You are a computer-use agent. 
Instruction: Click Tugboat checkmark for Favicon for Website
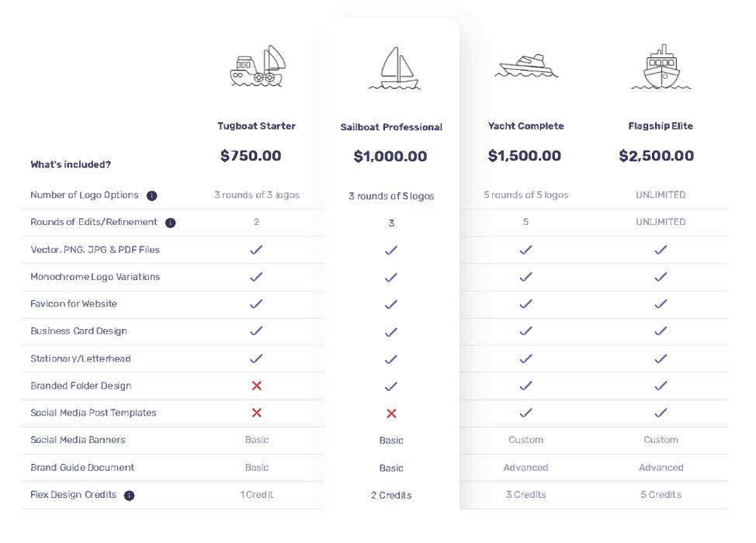point(257,304)
